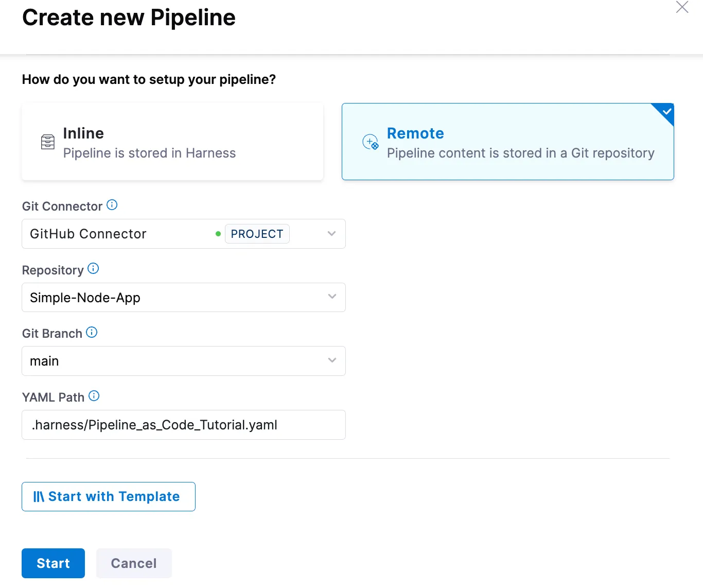Click inside the YAML Path input field
This screenshot has height=588, width=703.
click(183, 425)
